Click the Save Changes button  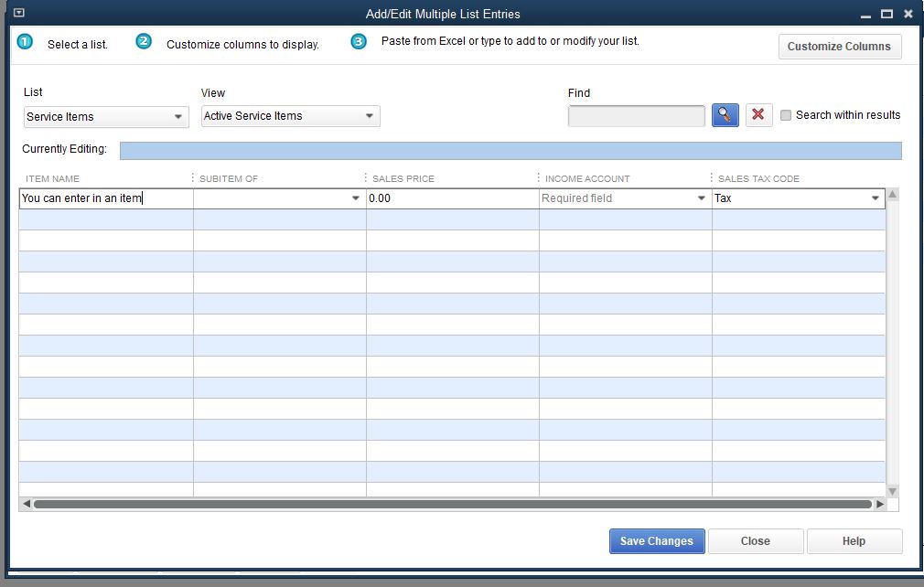(656, 540)
